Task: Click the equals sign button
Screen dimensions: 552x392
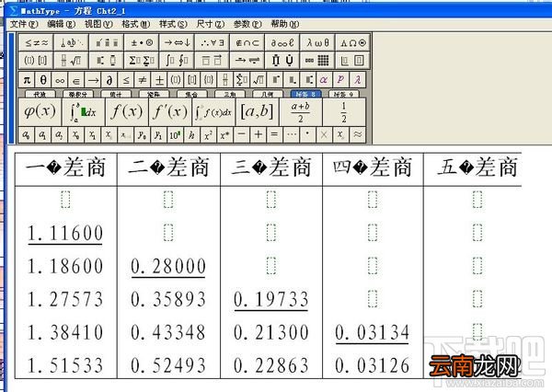Action: [274, 134]
